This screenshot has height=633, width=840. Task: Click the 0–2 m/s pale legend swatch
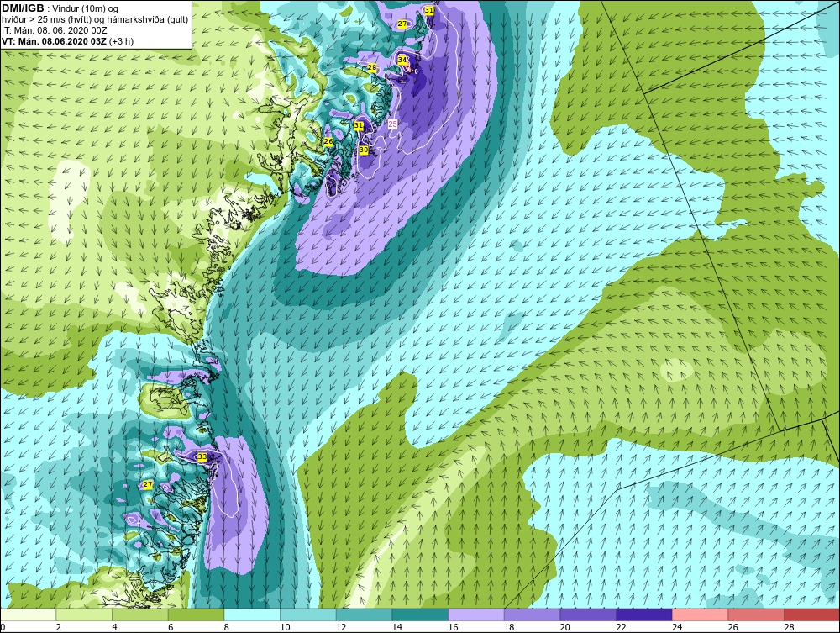(29, 615)
